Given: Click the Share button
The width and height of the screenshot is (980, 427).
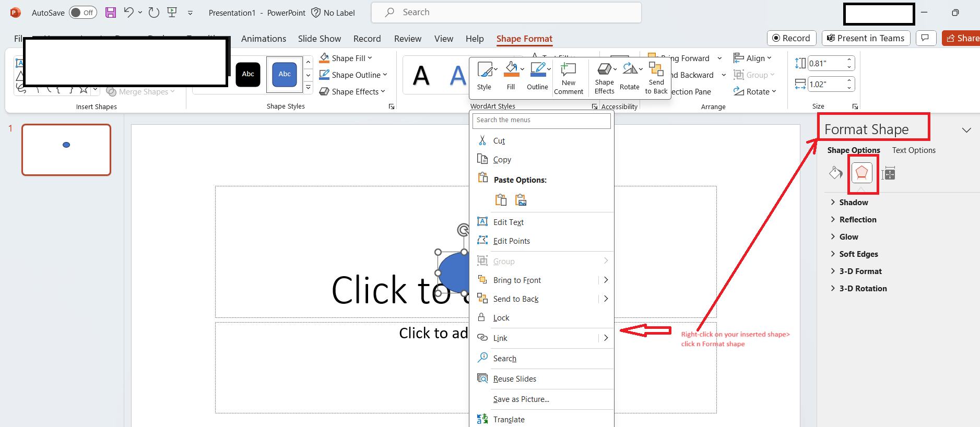Looking at the screenshot, I should click(x=961, y=38).
